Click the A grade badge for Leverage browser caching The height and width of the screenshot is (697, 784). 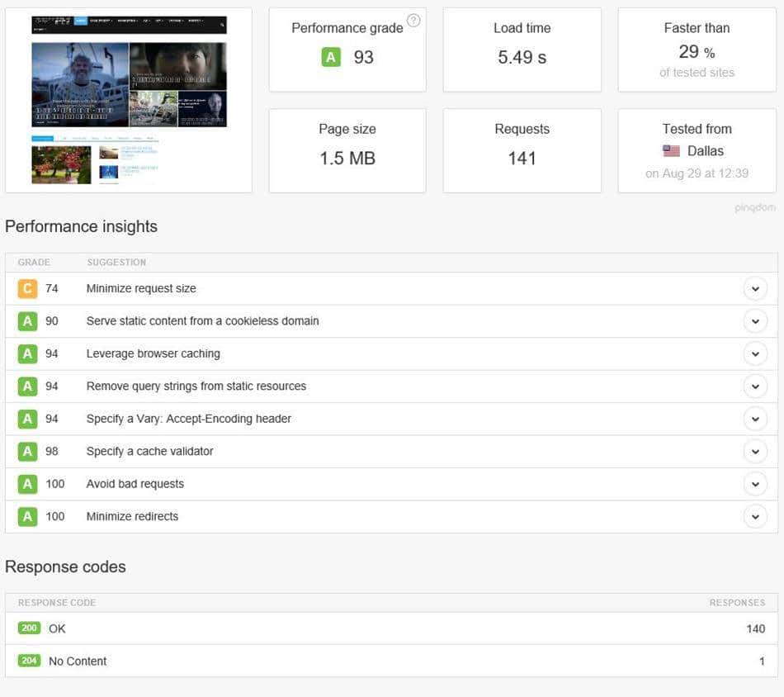[28, 353]
